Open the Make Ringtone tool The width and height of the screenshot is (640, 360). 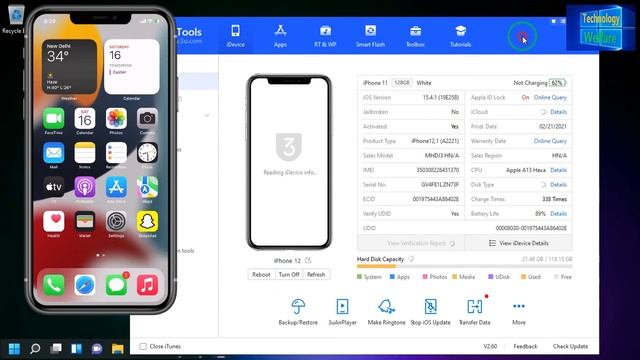pyautogui.click(x=387, y=312)
